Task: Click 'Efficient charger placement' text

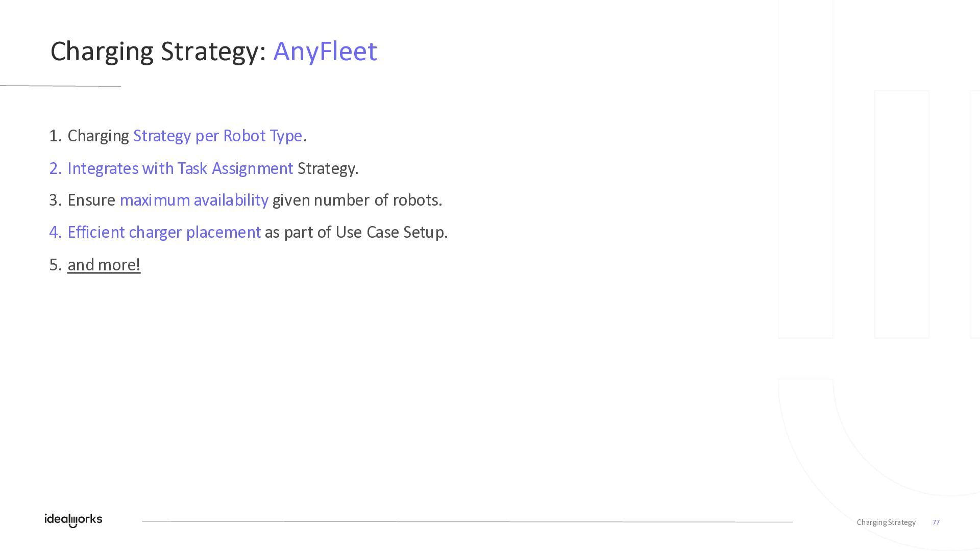Action: [164, 232]
